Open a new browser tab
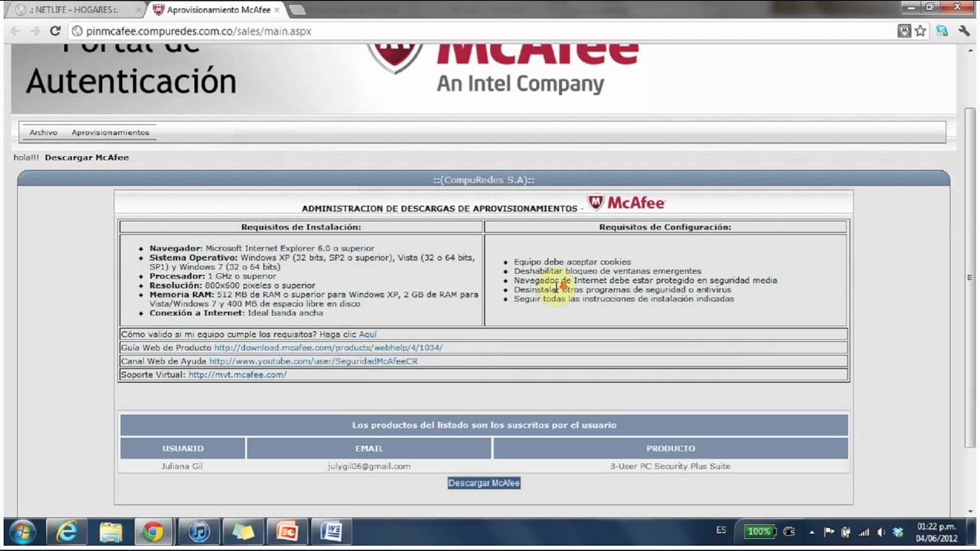980x551 pixels. (297, 10)
